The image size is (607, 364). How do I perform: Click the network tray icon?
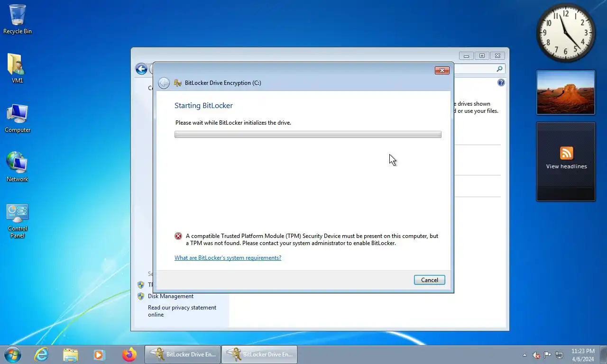coord(559,355)
